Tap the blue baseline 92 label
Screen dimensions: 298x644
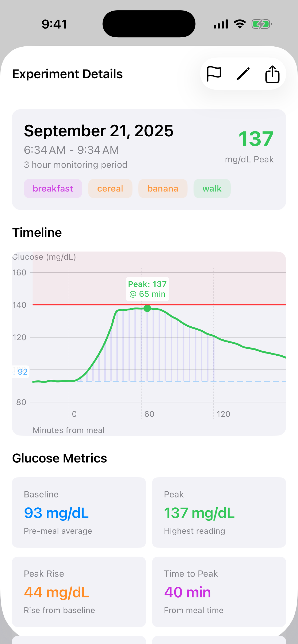tap(20, 372)
